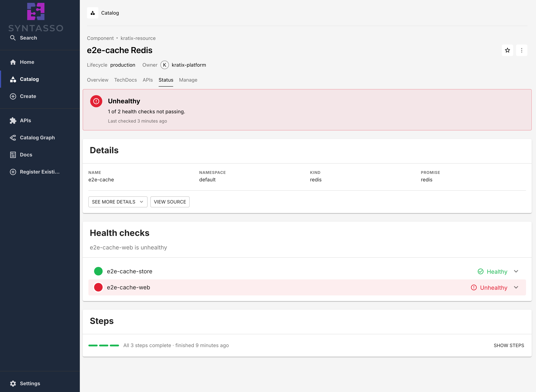
Task: Click the Home house icon
Action: (13, 62)
